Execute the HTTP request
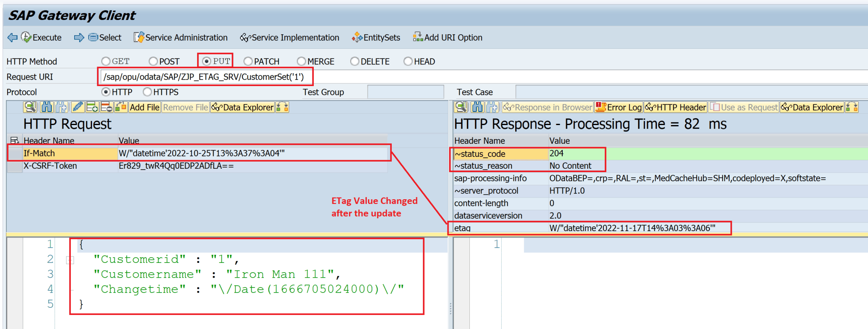This screenshot has width=868, height=329. pos(41,37)
